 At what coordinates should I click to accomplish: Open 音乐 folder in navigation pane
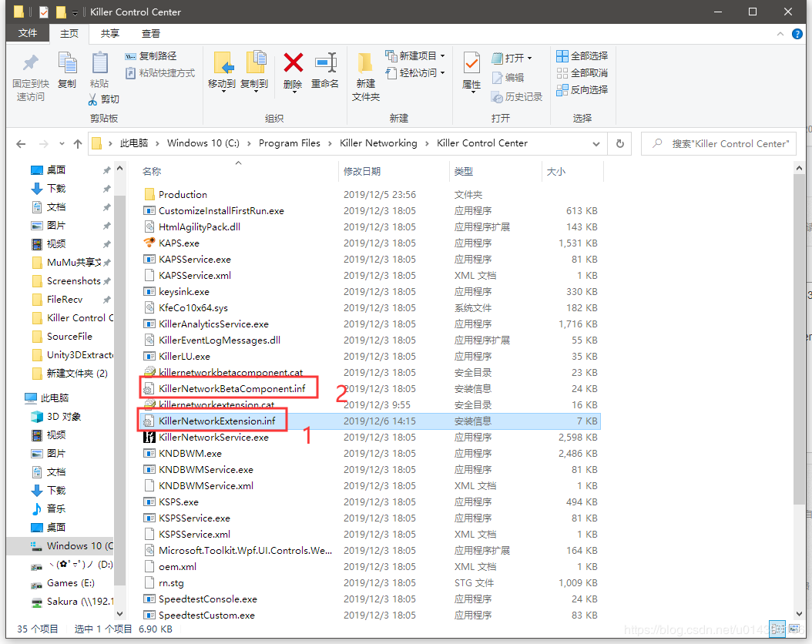56,509
